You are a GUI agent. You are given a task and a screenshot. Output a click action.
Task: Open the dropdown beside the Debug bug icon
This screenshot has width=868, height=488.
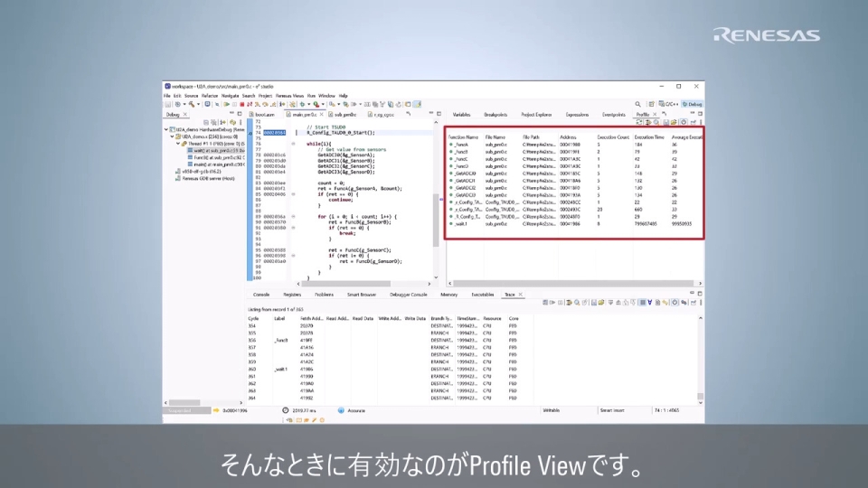point(309,104)
